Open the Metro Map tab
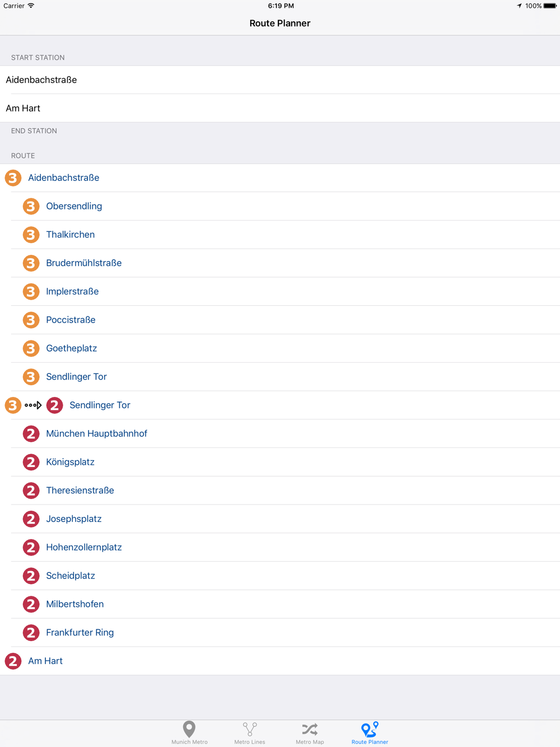 pos(310,732)
